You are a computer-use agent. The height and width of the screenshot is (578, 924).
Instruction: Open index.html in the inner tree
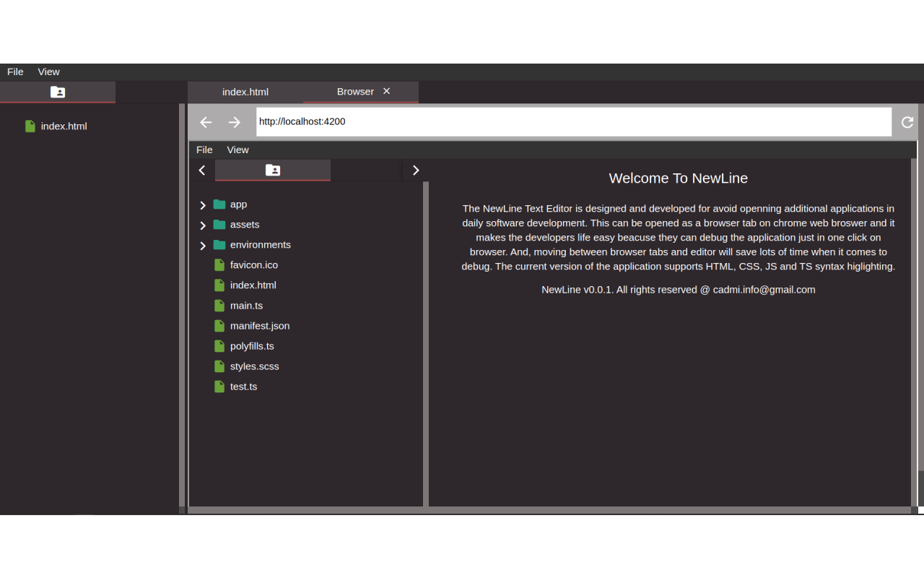[253, 285]
